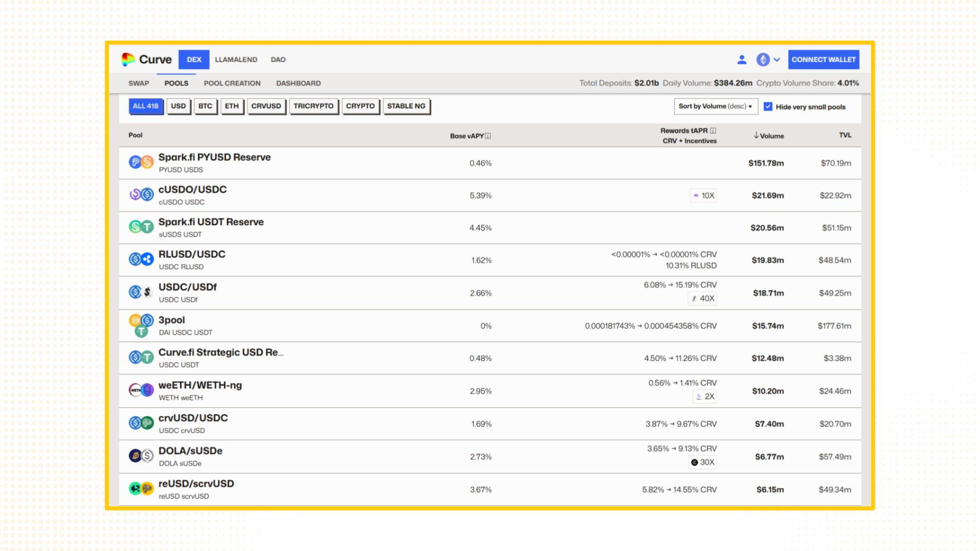Click the CONNECT WALLET button
980x551 pixels.
point(823,60)
